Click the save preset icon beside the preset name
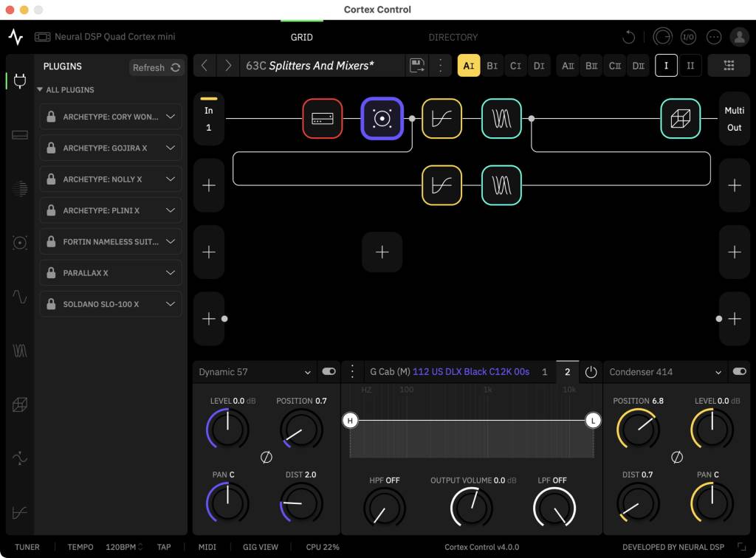 coord(417,65)
